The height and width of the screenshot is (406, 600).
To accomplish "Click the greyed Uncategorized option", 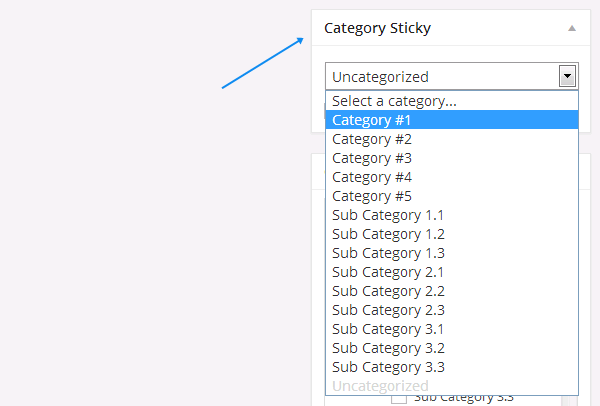I will pyautogui.click(x=452, y=386).
